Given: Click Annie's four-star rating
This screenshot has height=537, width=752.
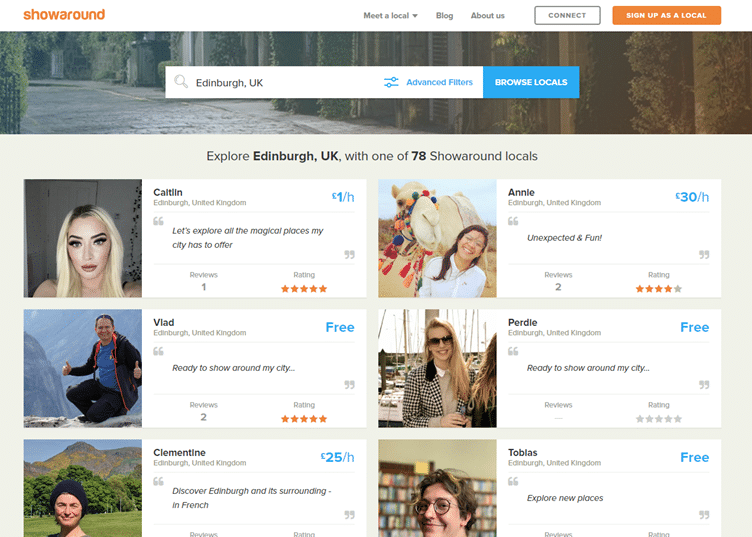Looking at the screenshot, I should click(658, 288).
